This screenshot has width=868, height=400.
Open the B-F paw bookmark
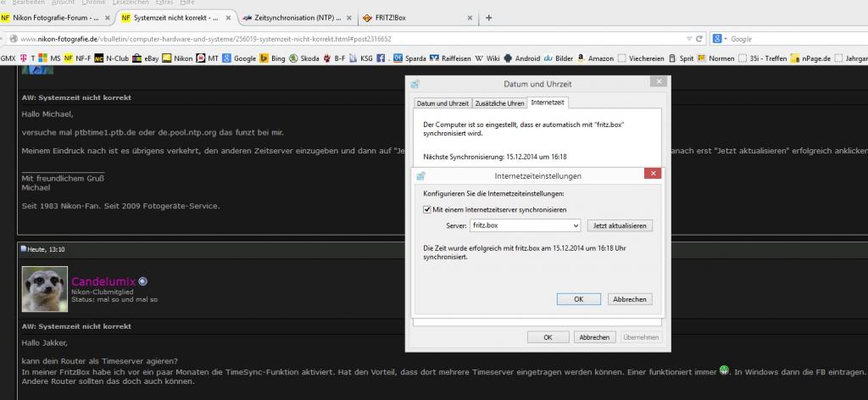334,58
